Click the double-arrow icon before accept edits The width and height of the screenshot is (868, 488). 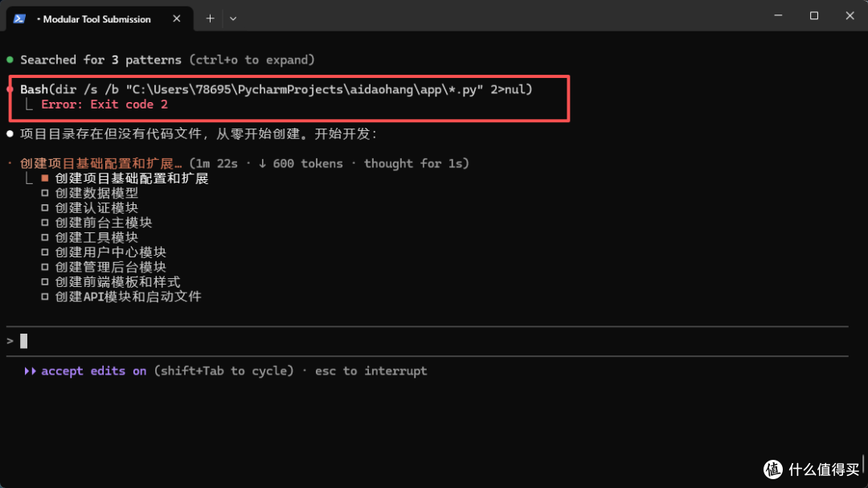pyautogui.click(x=30, y=371)
